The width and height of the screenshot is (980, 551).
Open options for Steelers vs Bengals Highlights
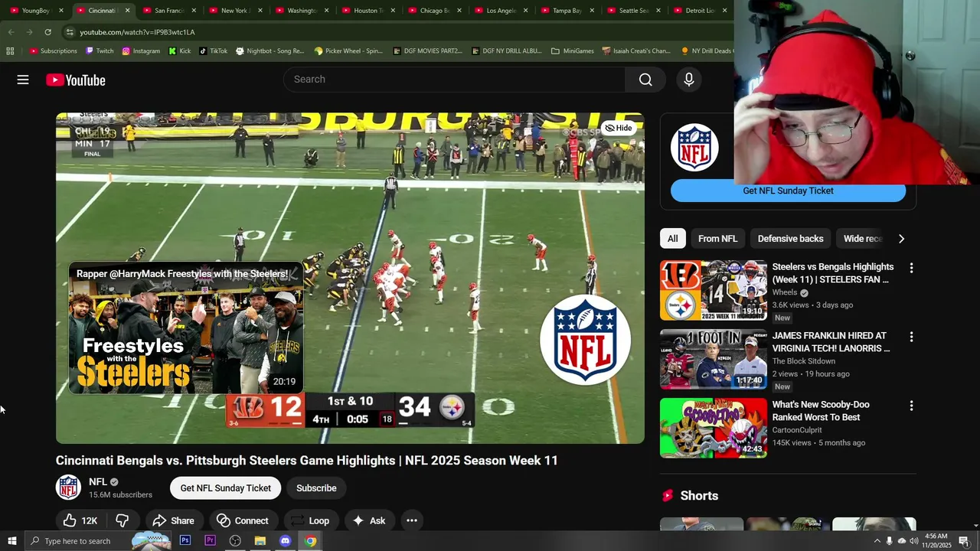(911, 268)
